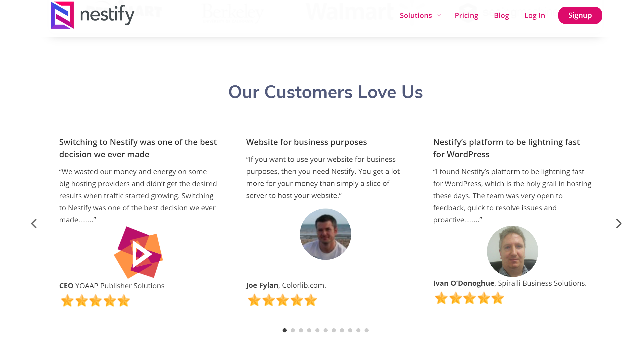Select the first carousel pagination dot
The width and height of the screenshot is (644, 356).
click(285, 330)
